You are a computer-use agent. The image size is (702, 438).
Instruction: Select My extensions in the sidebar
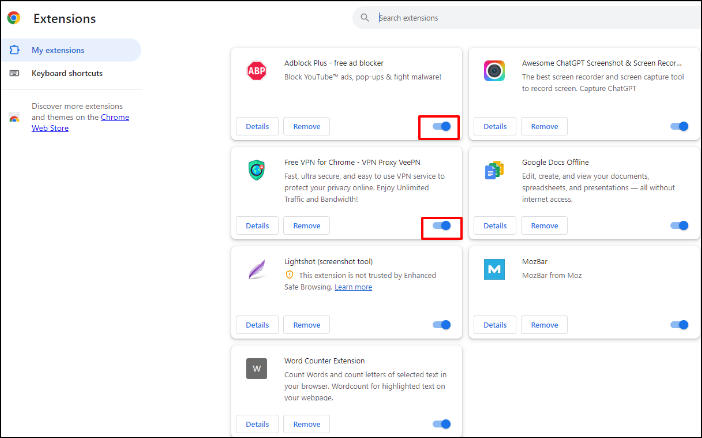click(x=58, y=50)
